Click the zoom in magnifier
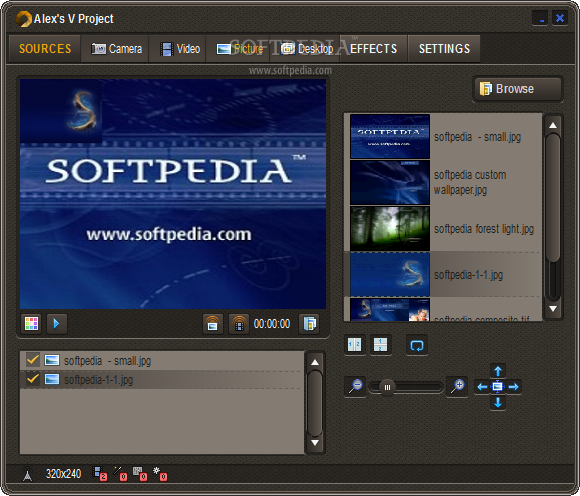The image size is (580, 496). [457, 387]
